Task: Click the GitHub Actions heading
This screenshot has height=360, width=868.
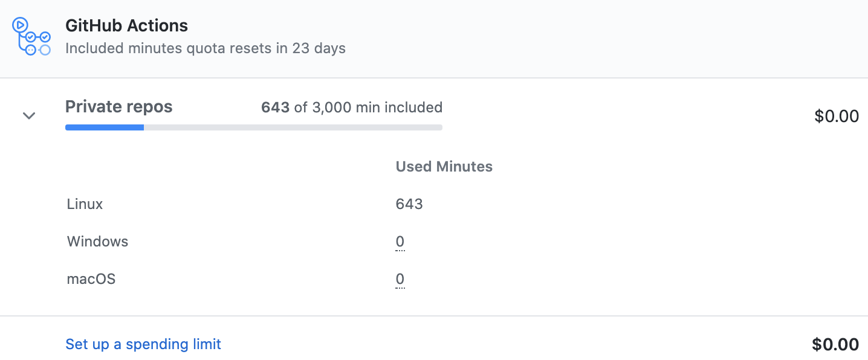Action: click(x=126, y=26)
